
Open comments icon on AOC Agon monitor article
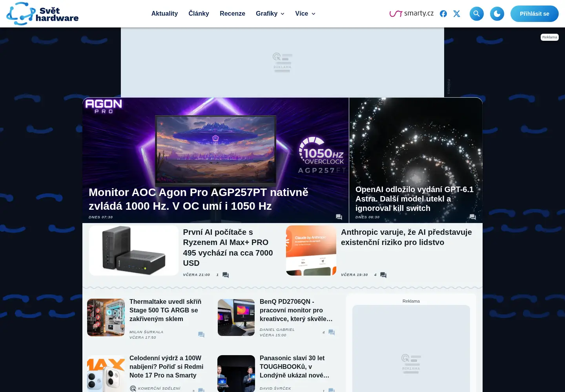point(339,217)
